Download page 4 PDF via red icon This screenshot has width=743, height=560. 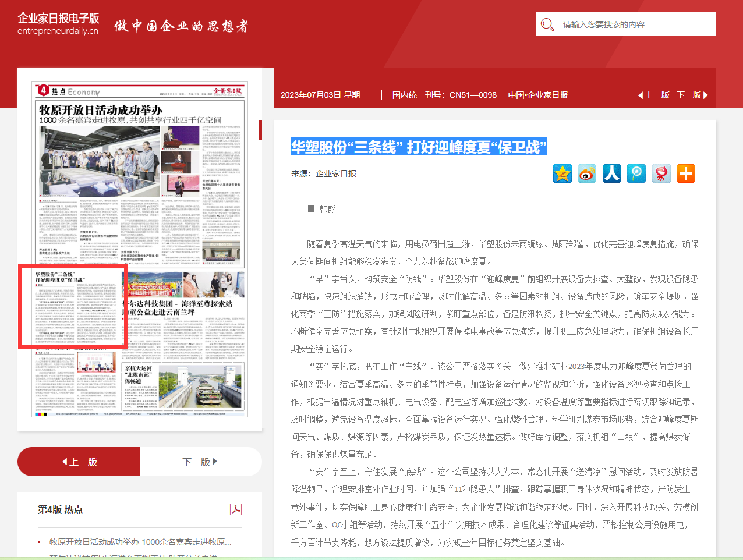[x=236, y=509]
